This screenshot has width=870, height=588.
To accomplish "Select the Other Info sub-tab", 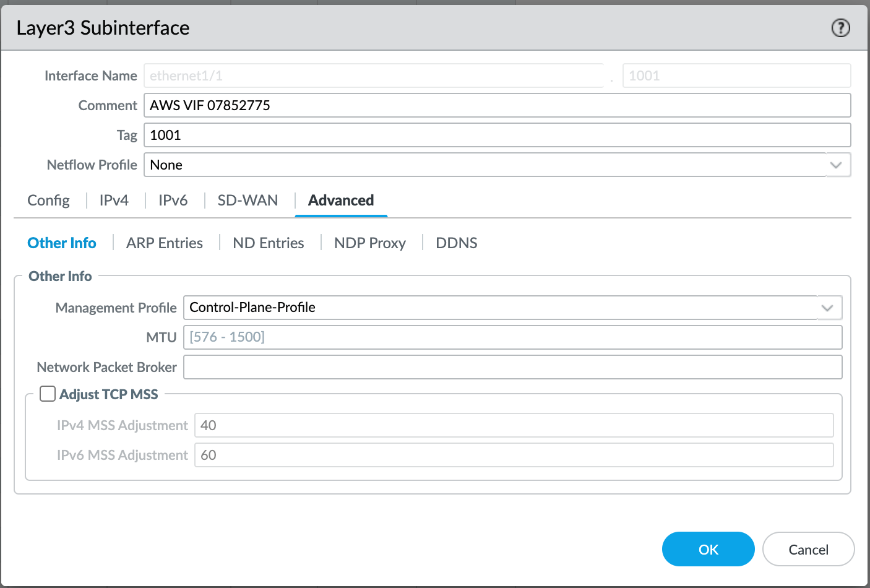I will 62,243.
